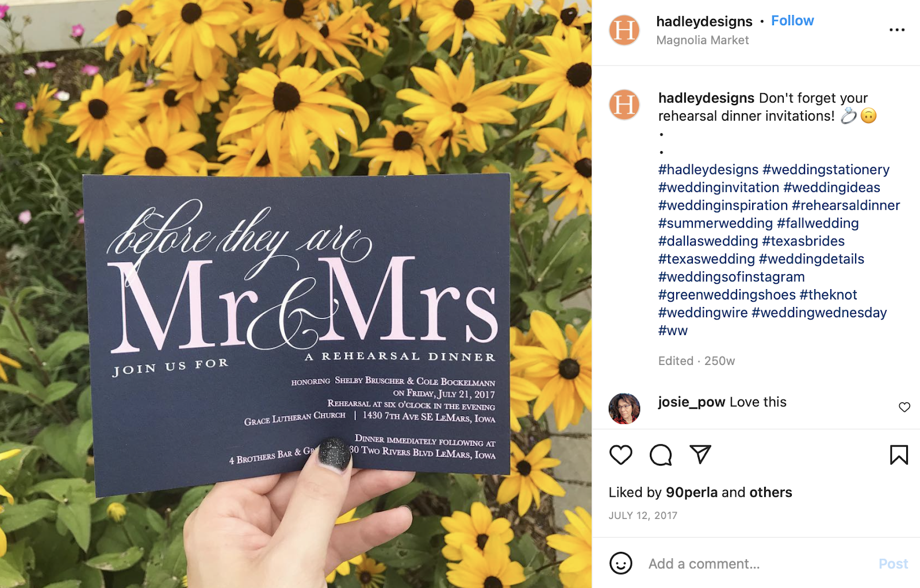The image size is (920, 588).
Task: Like the post with the heart icon
Action: click(621, 455)
